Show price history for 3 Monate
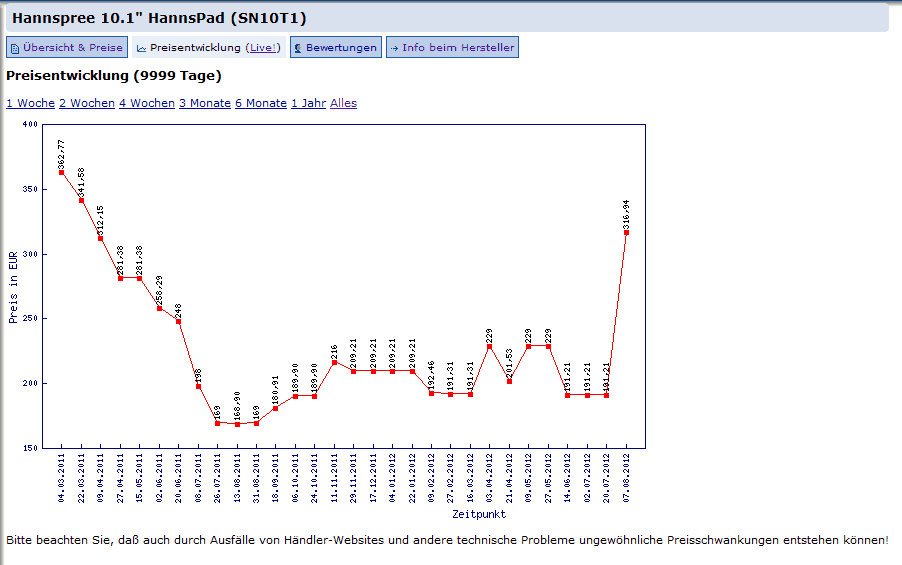This screenshot has height=565, width=902. (x=205, y=103)
